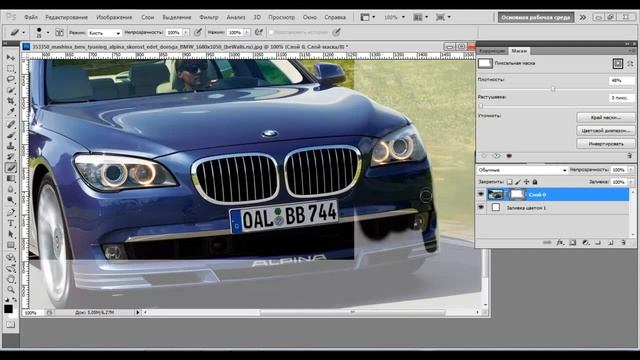Hide the Заливка цветом 1 layer

tap(481, 207)
